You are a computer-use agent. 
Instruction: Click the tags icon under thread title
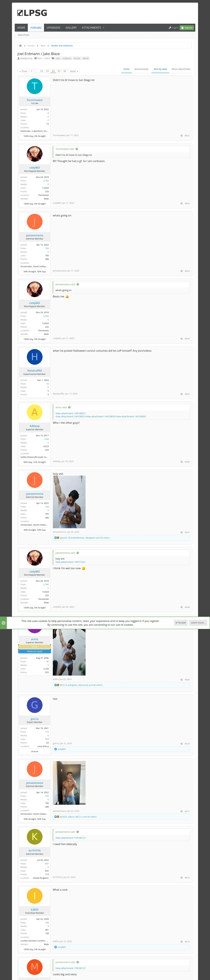(53, 58)
